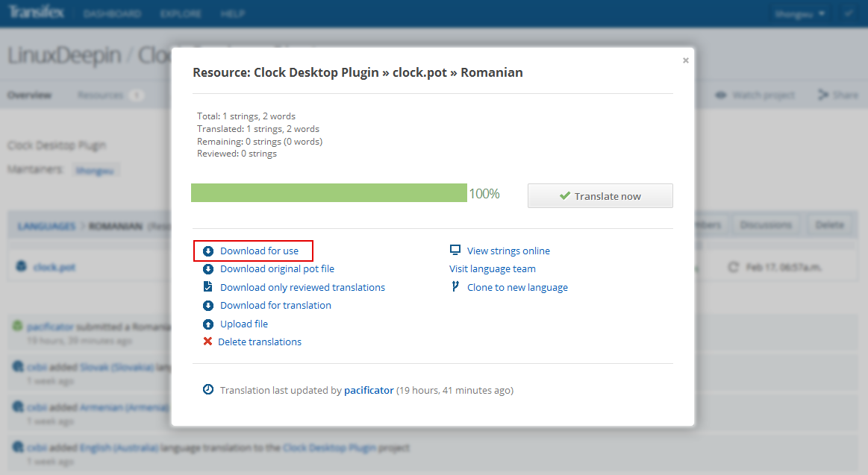Click the Discussions button behind the dialog

pos(766,224)
